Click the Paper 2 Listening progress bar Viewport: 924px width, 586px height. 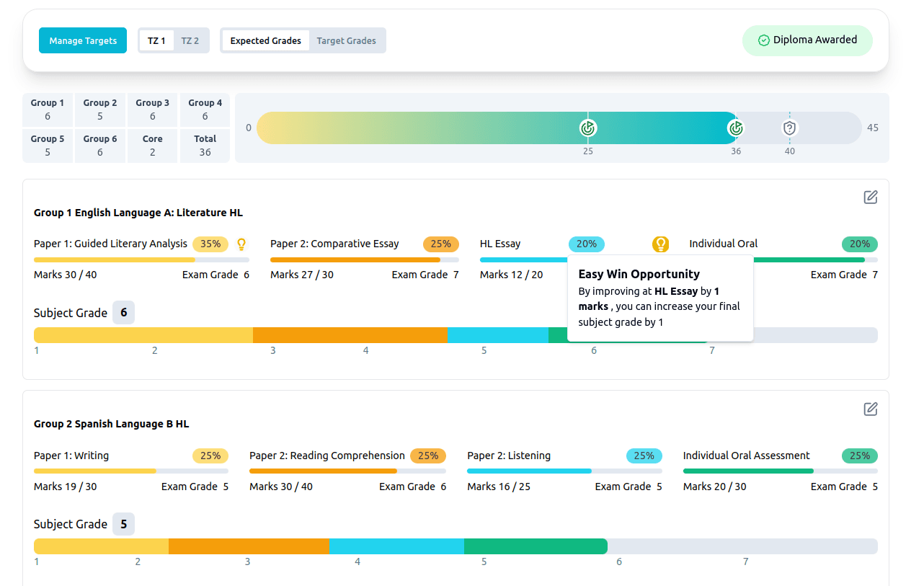(564, 471)
